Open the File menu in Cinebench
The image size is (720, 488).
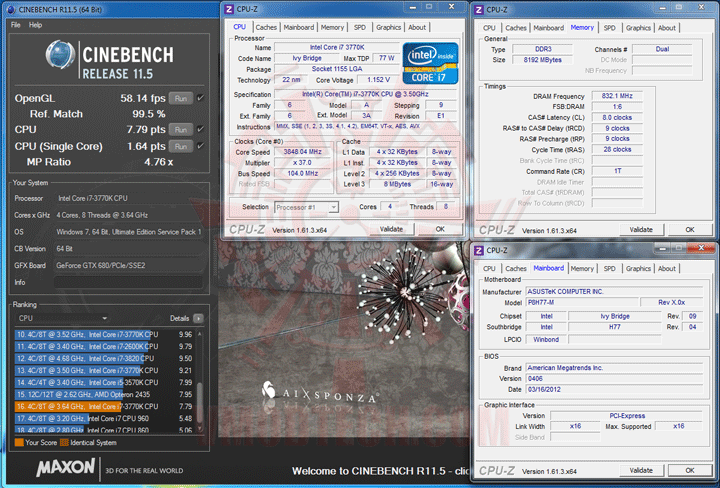16,25
